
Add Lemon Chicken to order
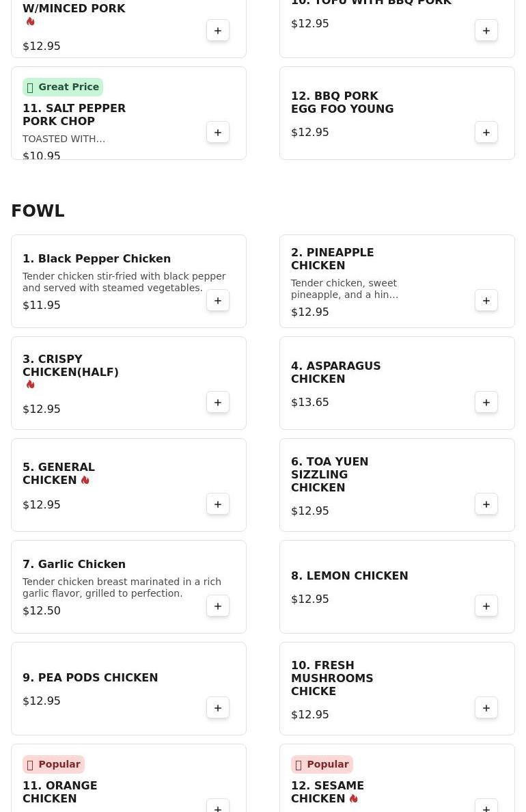pos(486,606)
